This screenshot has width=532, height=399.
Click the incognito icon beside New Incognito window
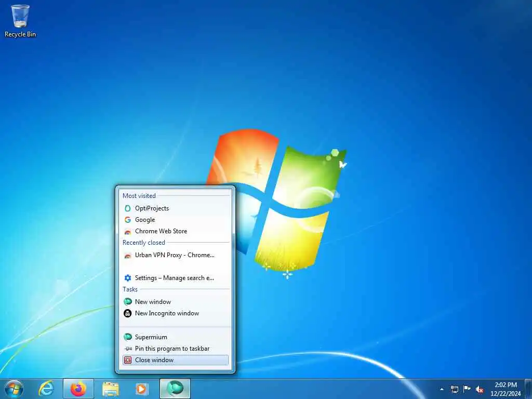[x=128, y=313]
